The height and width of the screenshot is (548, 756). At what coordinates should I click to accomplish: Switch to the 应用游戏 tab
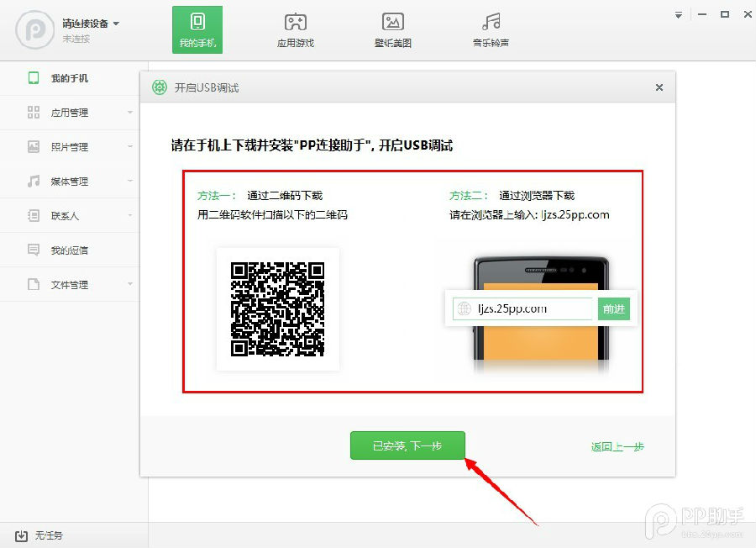point(295,30)
